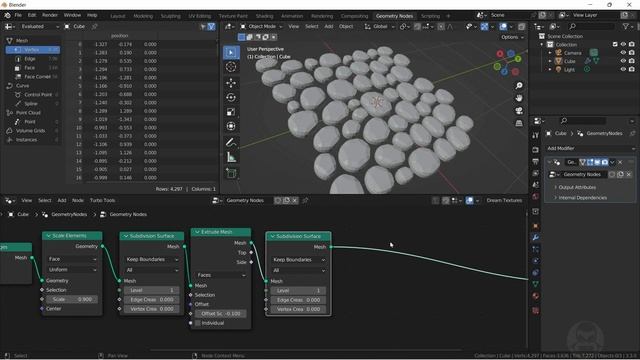Open the File menu

coord(18,15)
